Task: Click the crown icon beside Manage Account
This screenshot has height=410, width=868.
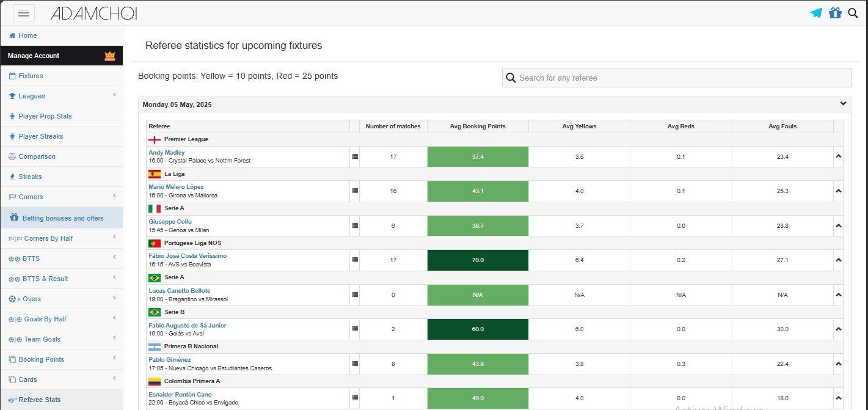Action: click(110, 56)
